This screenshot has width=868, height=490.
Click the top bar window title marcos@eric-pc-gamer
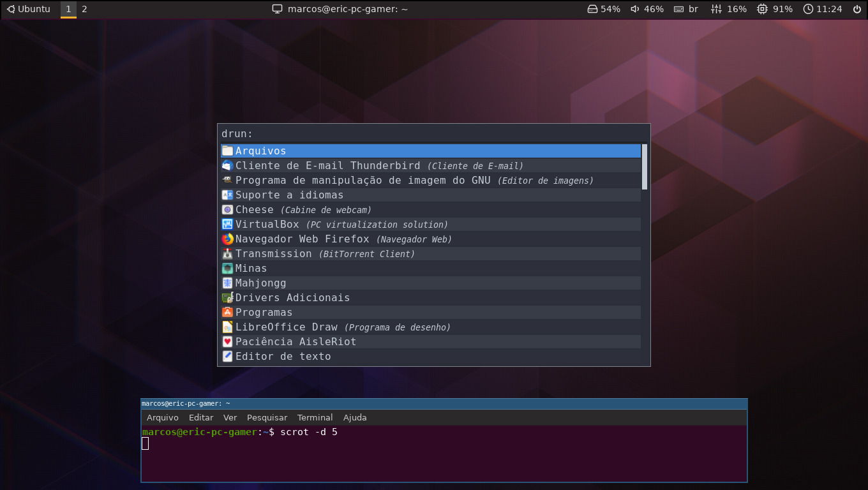[348, 9]
